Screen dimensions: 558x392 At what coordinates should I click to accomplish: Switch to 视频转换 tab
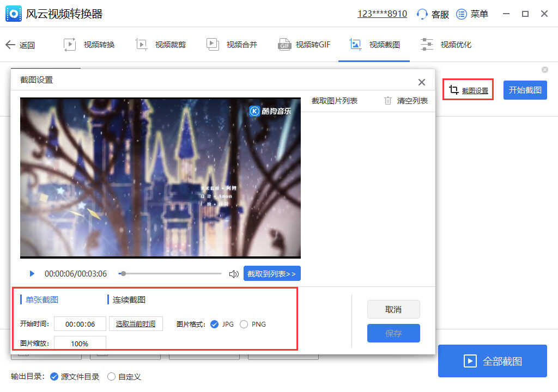[89, 45]
